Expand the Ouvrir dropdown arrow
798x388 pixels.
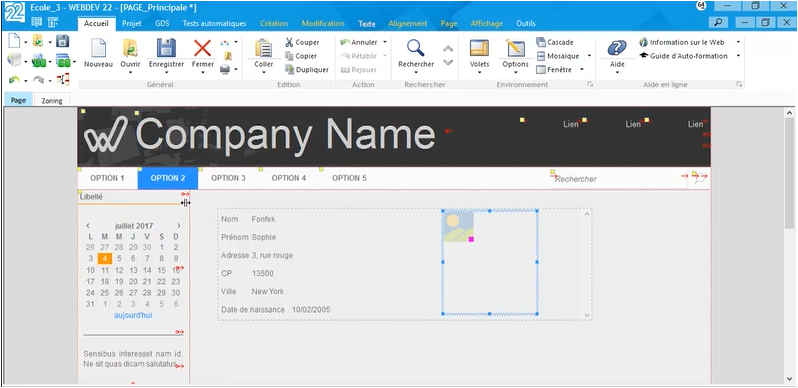(130, 72)
